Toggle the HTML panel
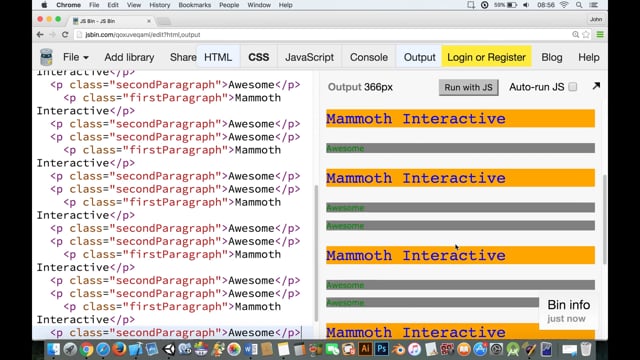This screenshot has width=640, height=360. click(x=218, y=57)
